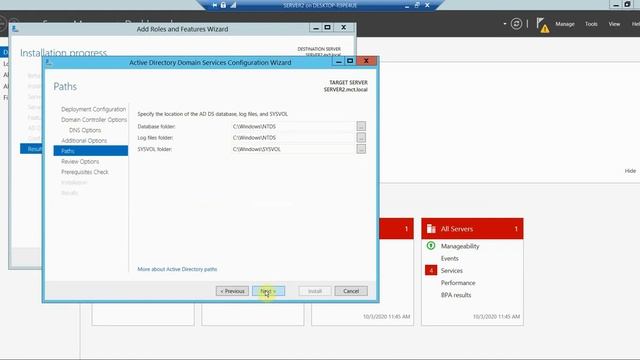The image size is (640, 360).
Task: Open Events in All Servers tile
Action: pos(449,258)
